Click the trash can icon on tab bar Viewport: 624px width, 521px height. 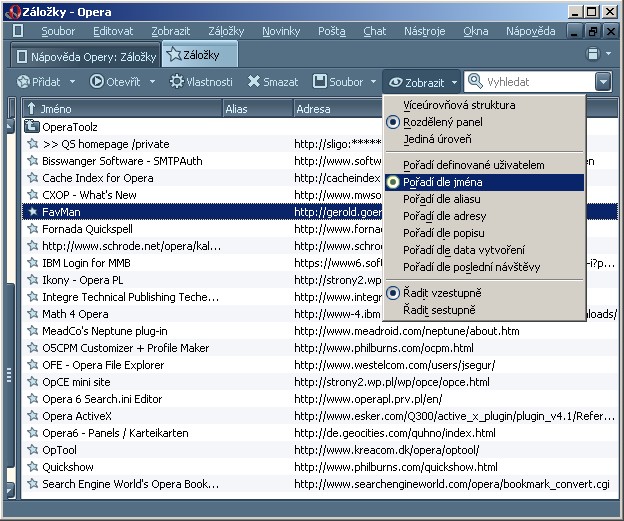(593, 54)
